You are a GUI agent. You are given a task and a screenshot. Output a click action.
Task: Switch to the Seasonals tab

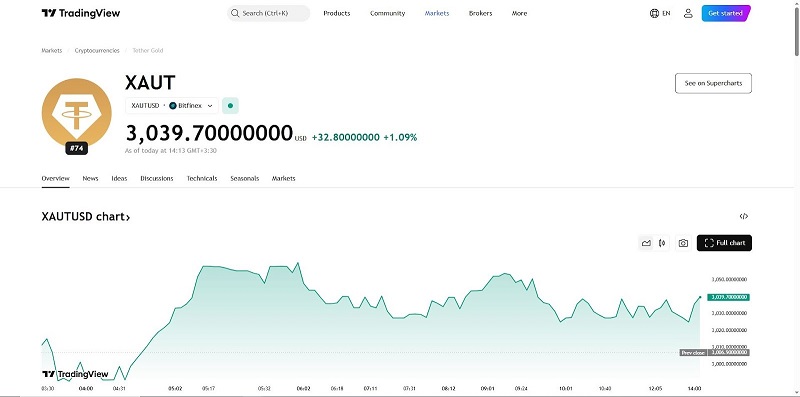tap(245, 179)
